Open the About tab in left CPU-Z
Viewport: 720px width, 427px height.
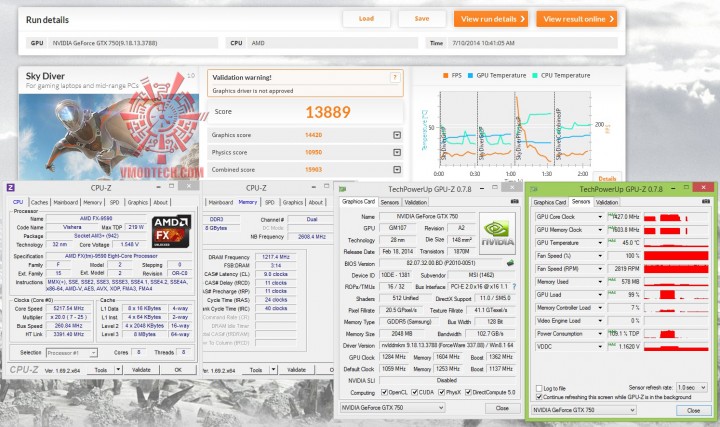160,202
